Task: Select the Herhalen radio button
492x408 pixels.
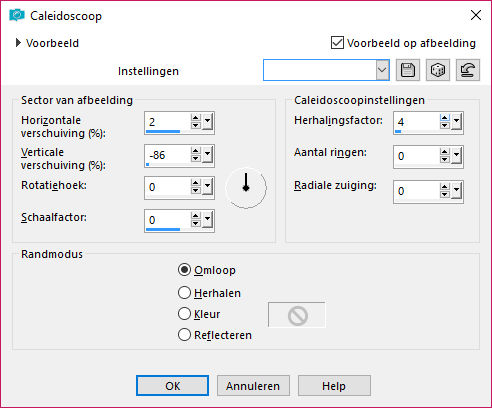Action: point(184,293)
